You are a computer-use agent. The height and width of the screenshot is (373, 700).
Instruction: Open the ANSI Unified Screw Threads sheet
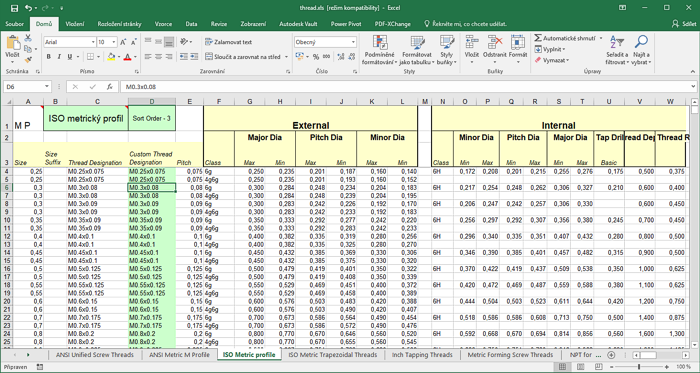click(95, 355)
